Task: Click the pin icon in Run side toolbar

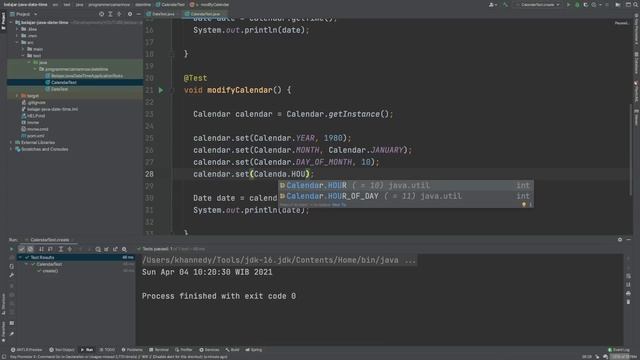Action: coord(11,334)
